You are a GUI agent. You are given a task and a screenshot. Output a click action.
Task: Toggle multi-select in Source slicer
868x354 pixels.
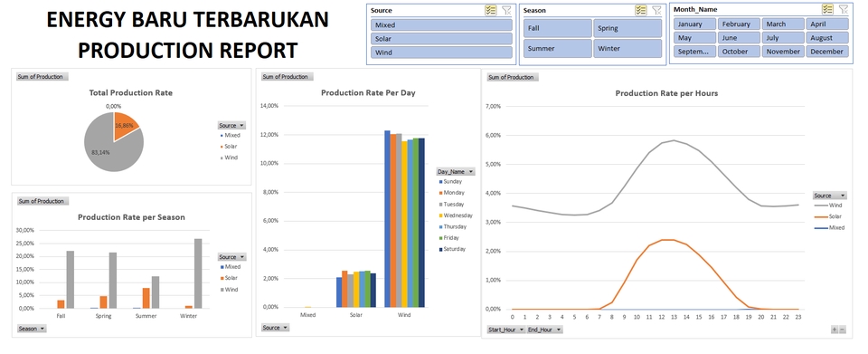click(x=490, y=10)
